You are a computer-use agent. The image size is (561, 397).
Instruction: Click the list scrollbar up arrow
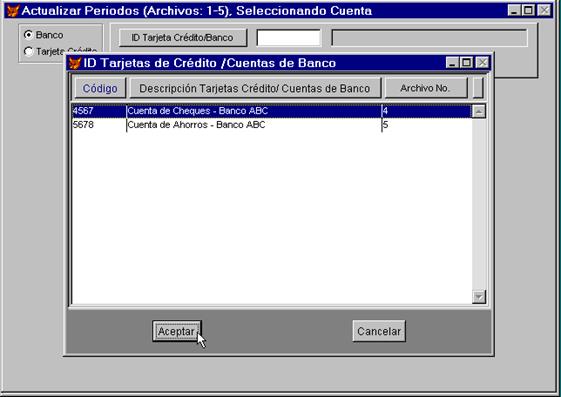[x=479, y=111]
